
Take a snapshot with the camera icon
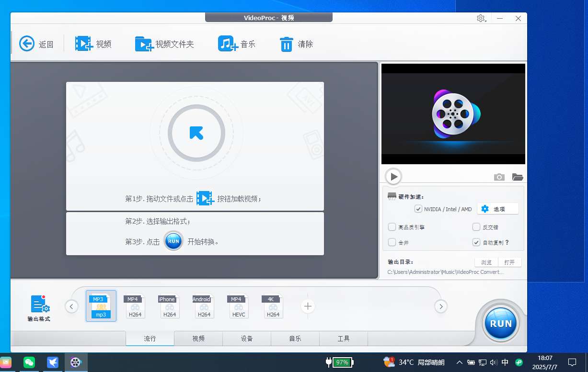[499, 177]
